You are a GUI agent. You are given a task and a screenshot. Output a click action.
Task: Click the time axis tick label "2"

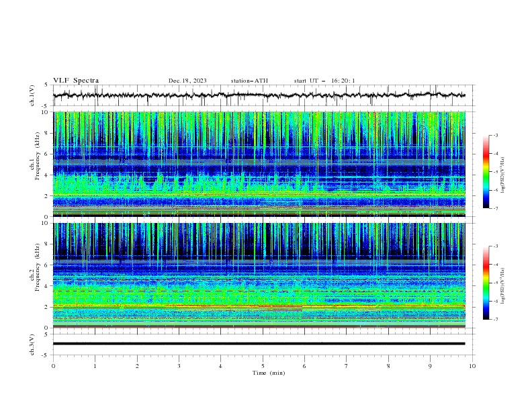[137, 366]
